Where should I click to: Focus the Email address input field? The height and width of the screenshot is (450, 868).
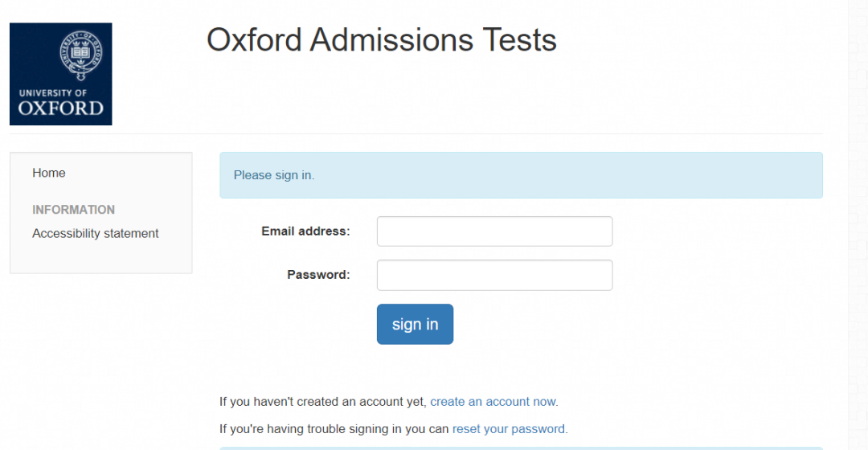coord(494,231)
